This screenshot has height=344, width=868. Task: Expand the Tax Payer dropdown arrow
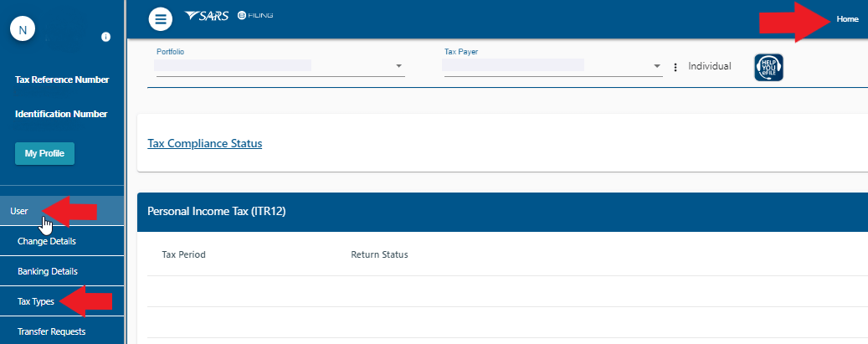pos(657,66)
